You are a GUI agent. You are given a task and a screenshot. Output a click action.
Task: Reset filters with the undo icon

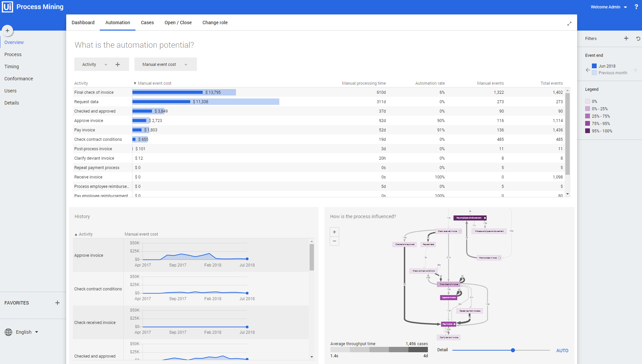638,39
